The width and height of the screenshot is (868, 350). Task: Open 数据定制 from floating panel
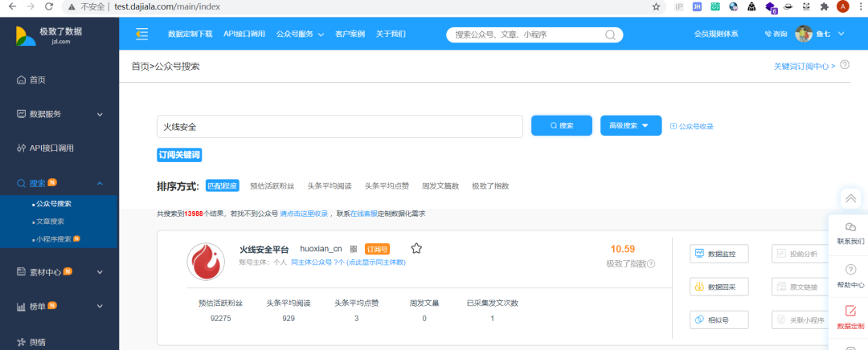(850, 317)
